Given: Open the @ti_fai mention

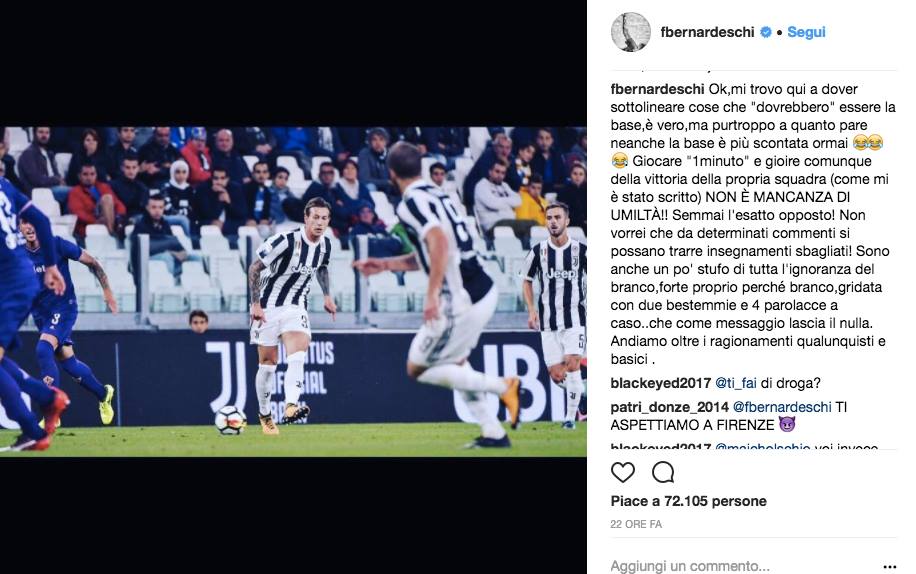Looking at the screenshot, I should 736,383.
